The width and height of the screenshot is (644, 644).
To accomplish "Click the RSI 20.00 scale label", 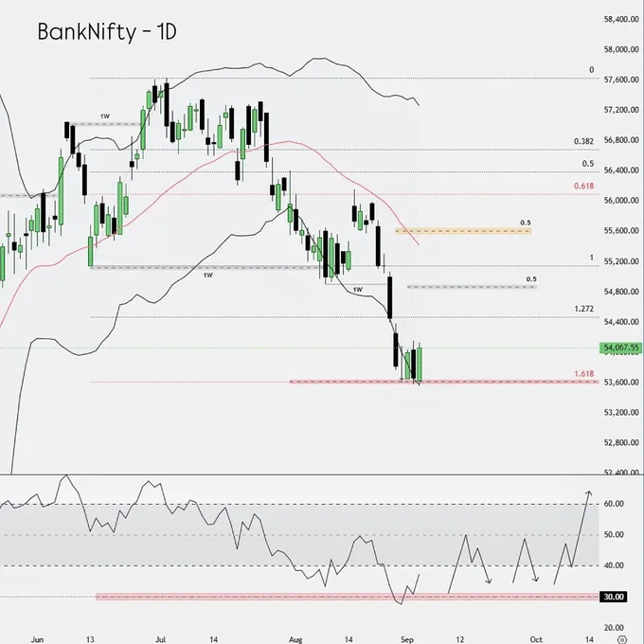I will click(x=614, y=628).
